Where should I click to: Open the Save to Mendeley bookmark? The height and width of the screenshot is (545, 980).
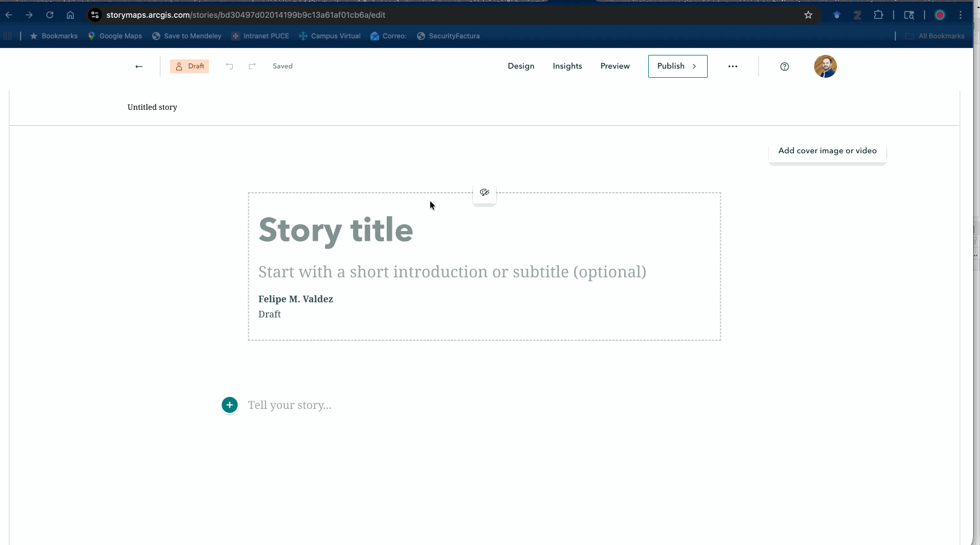(x=187, y=36)
